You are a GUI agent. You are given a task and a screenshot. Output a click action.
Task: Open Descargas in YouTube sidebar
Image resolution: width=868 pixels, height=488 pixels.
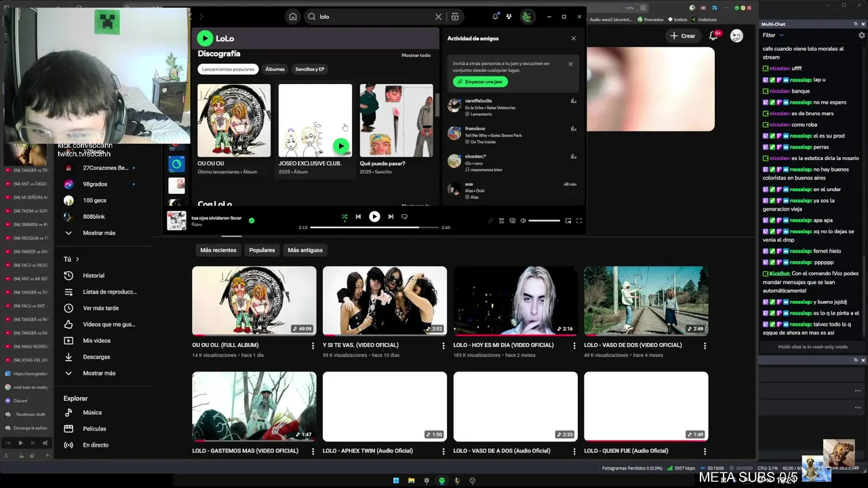click(96, 357)
